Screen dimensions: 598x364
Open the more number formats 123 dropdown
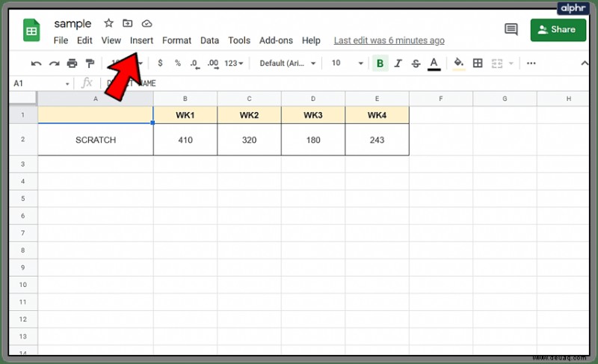pyautogui.click(x=233, y=64)
